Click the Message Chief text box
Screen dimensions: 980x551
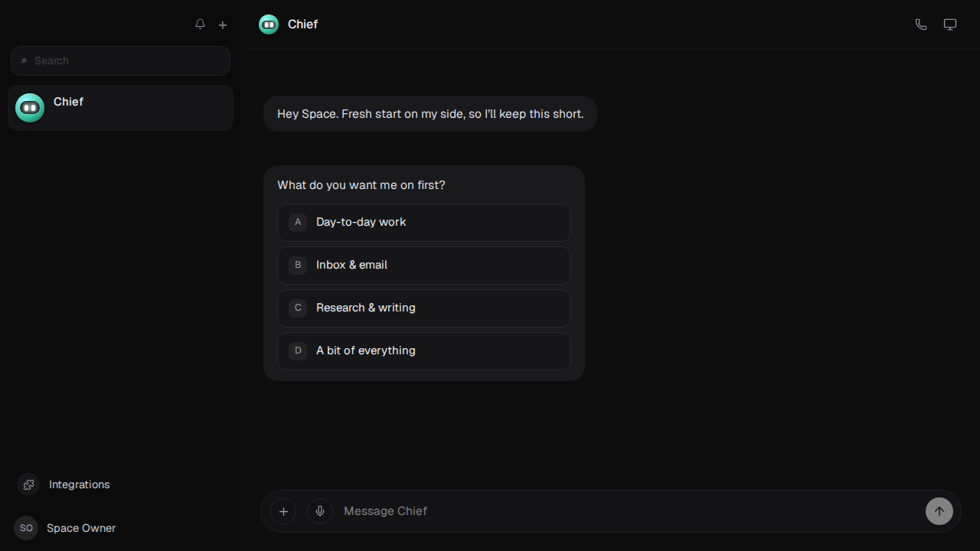628,511
